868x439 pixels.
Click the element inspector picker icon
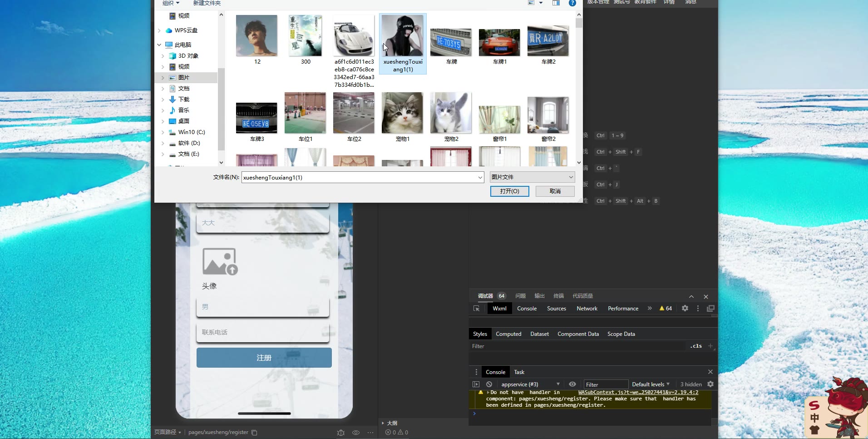pos(476,309)
